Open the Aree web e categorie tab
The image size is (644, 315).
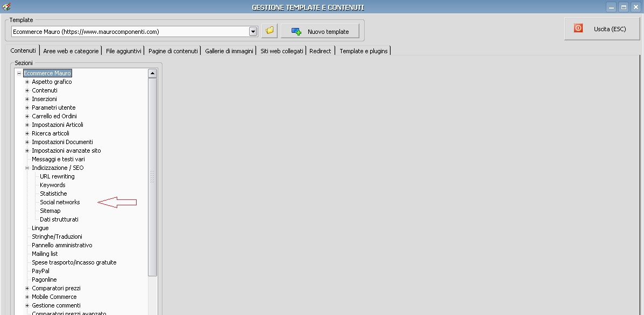tap(70, 51)
